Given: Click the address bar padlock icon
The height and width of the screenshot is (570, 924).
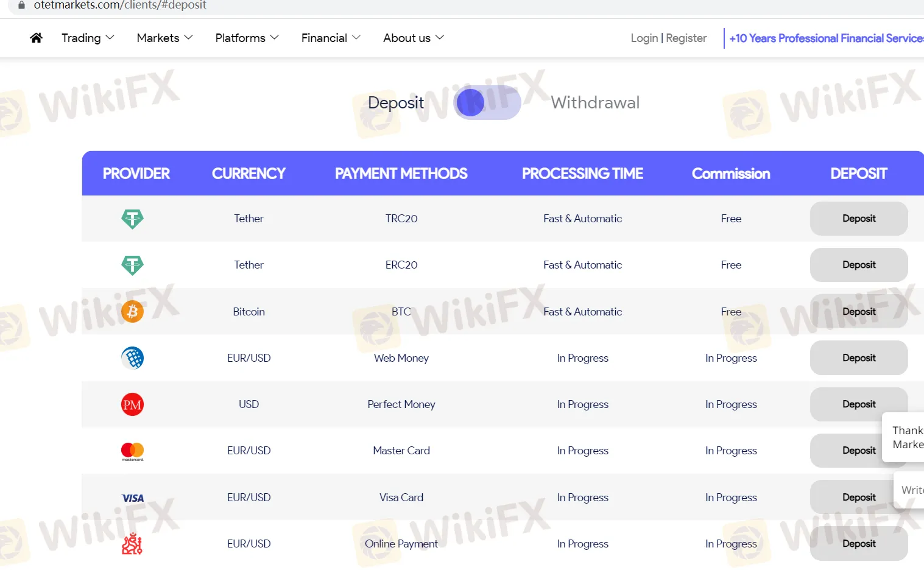Looking at the screenshot, I should (22, 5).
